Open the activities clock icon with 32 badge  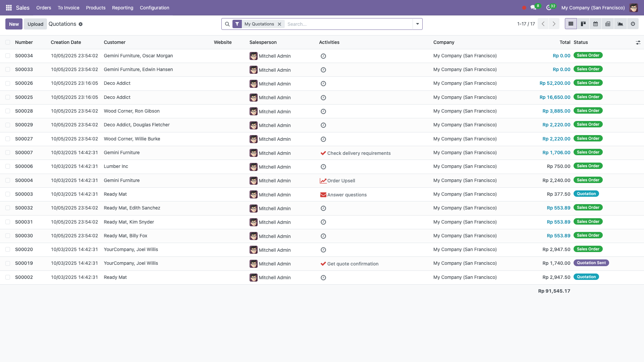[549, 8]
